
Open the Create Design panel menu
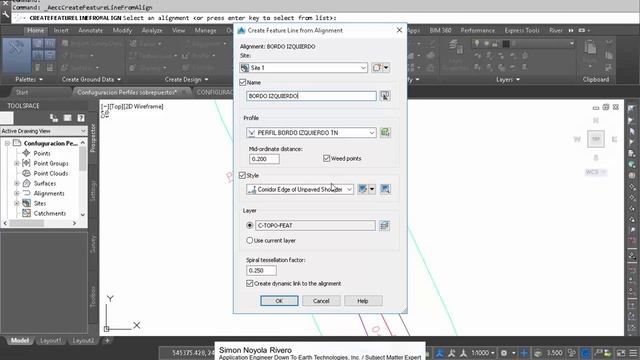186,79
